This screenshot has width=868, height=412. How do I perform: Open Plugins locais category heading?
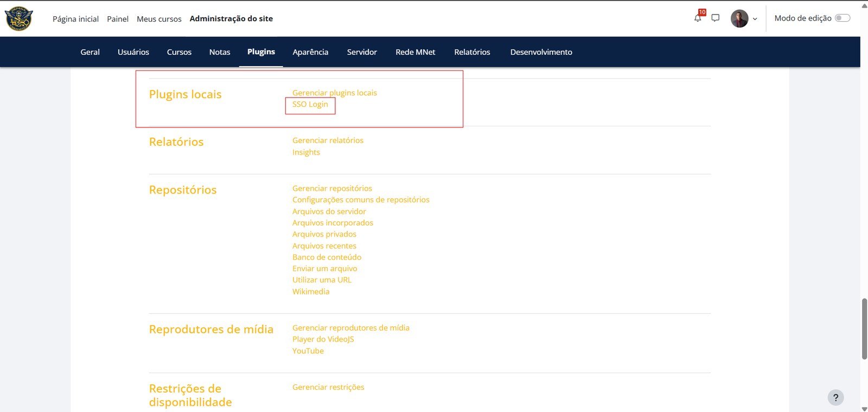pyautogui.click(x=186, y=94)
